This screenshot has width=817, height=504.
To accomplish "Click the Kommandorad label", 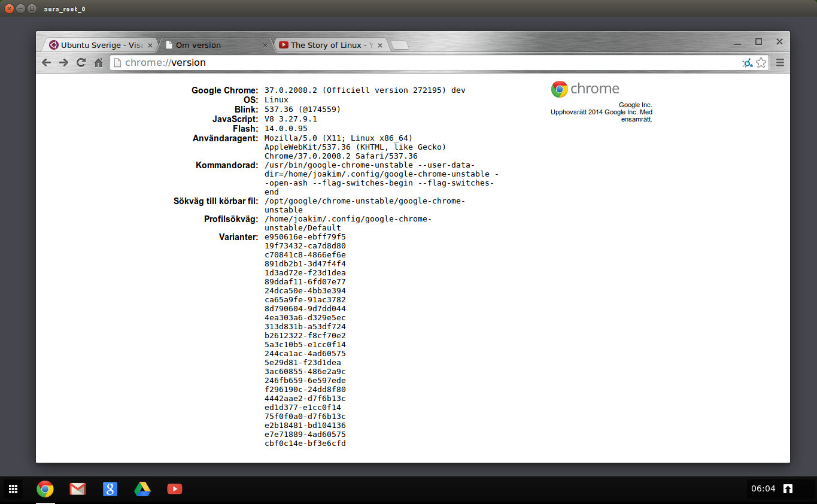I will [x=227, y=165].
